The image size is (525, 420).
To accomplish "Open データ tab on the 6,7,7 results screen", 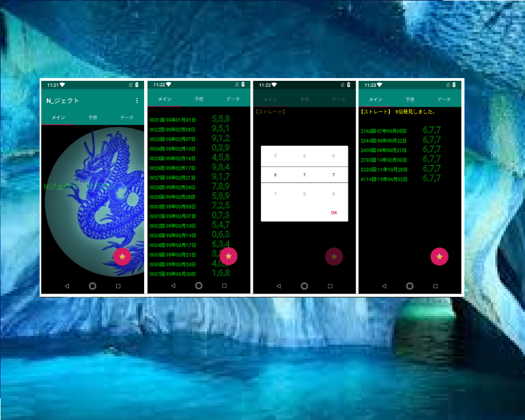I will [444, 100].
